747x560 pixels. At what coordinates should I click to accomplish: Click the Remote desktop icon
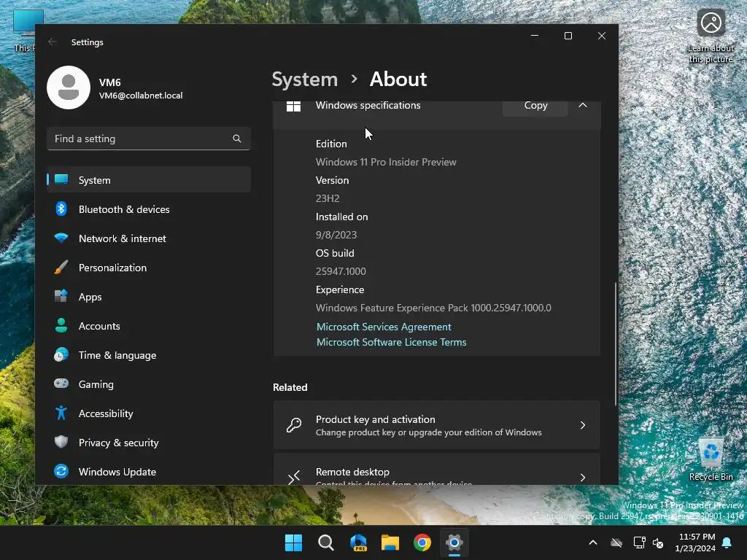click(x=294, y=477)
